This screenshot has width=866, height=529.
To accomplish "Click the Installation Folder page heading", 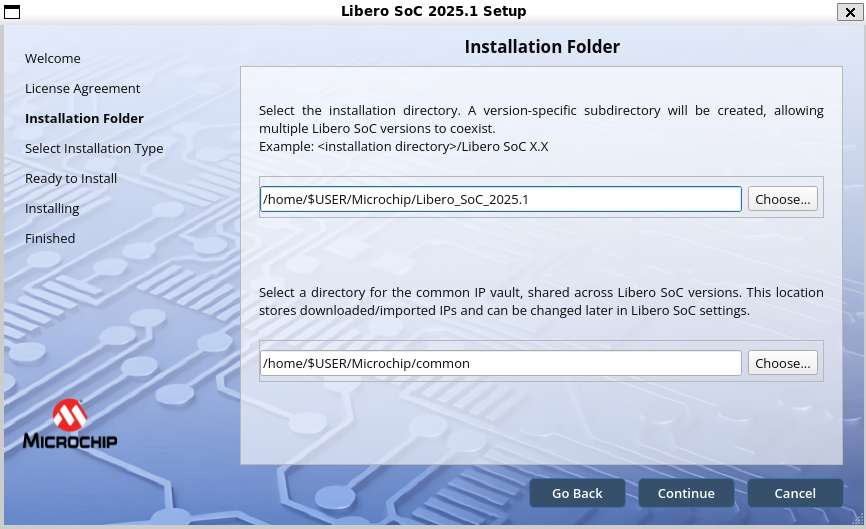I will 542,47.
